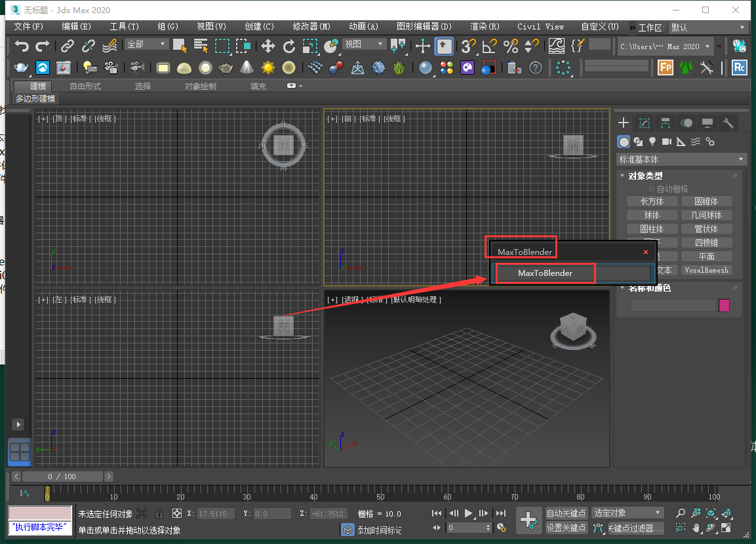The image size is (756, 544).
Task: Collapse the 名称和颜色 rollout
Action: (x=622, y=288)
